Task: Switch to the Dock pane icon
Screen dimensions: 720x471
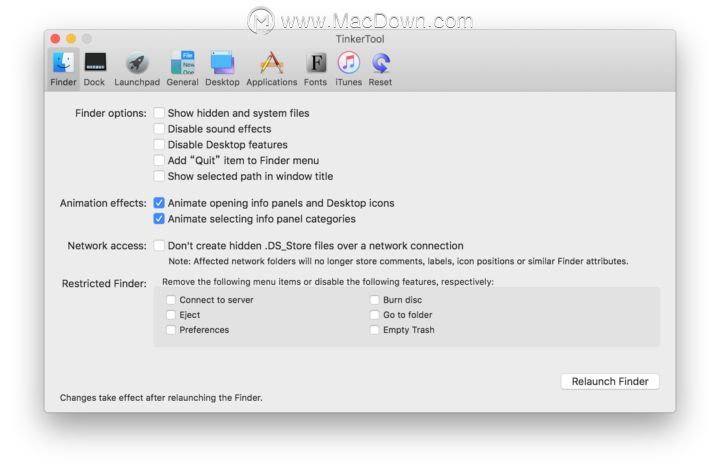Action: coord(95,69)
